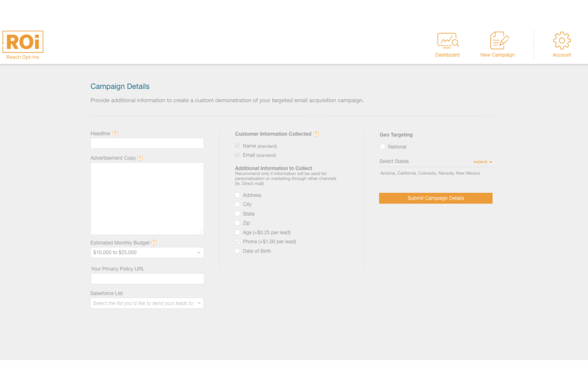This screenshot has width=588, height=390.
Task: Click the ROi Reach Opt-Ins logo
Action: point(23,45)
